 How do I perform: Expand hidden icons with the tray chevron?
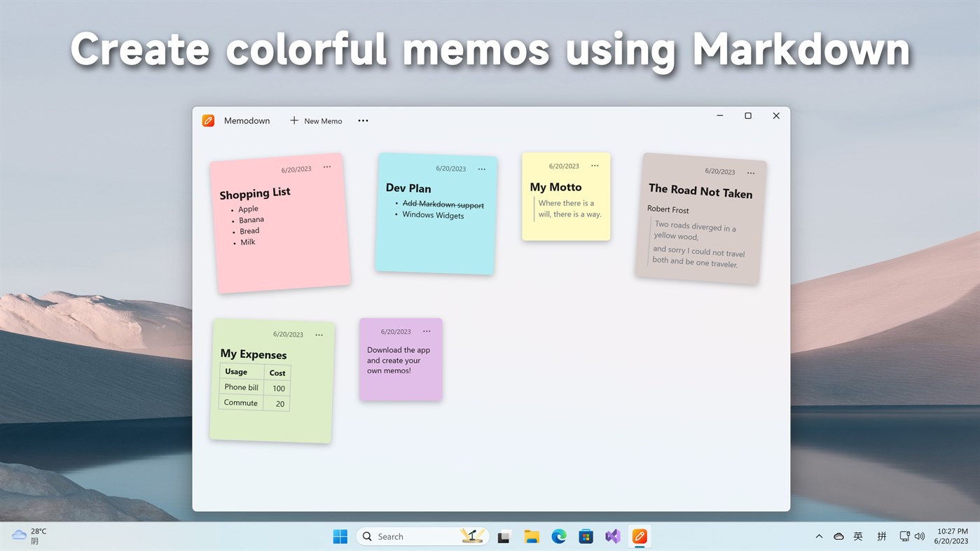coord(818,536)
